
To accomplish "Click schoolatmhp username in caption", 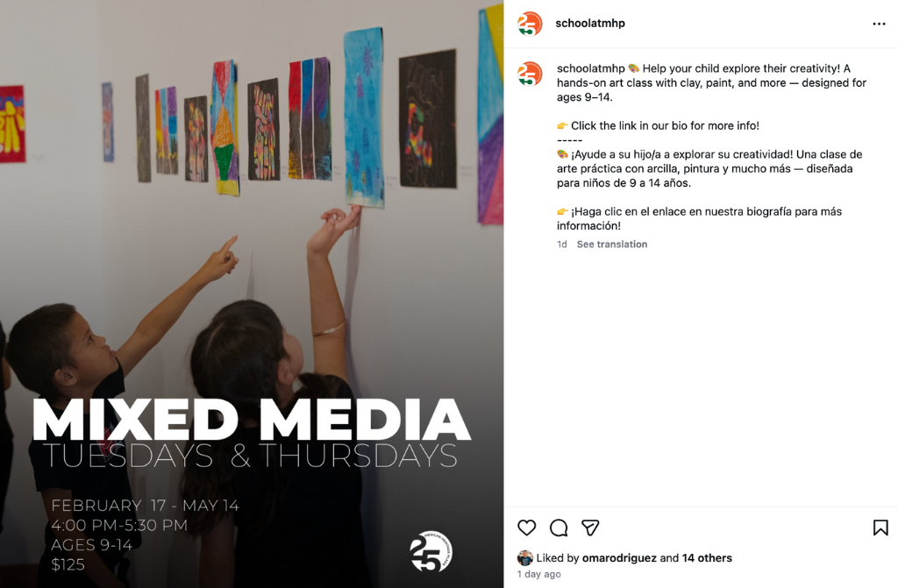I will (x=590, y=68).
